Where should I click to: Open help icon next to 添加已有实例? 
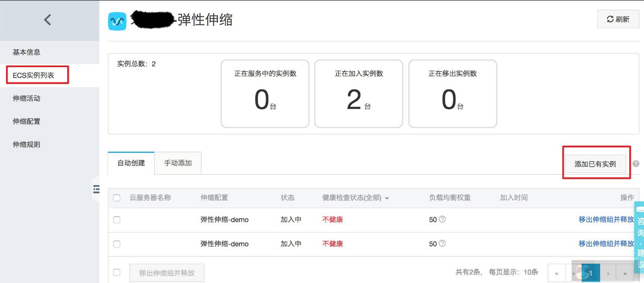tap(636, 164)
